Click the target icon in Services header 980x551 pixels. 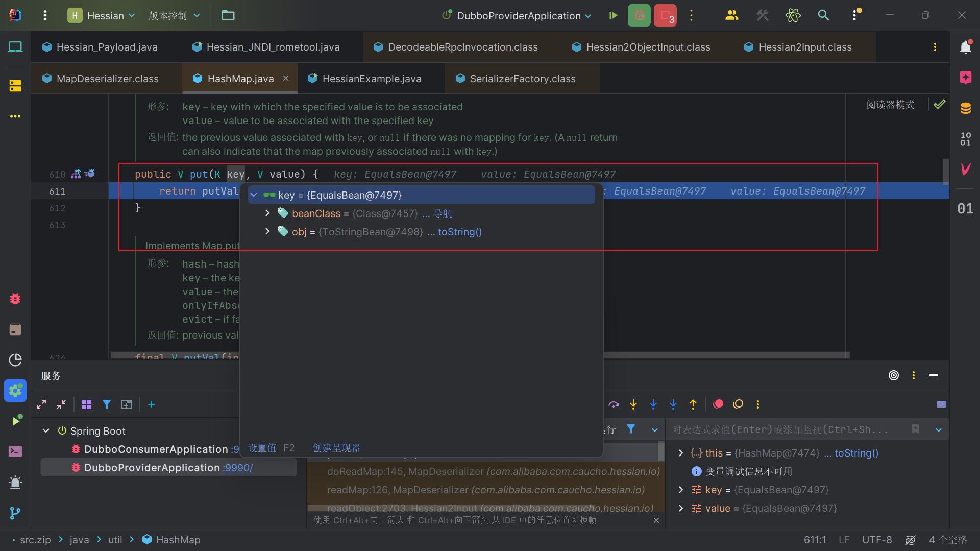[x=894, y=375]
